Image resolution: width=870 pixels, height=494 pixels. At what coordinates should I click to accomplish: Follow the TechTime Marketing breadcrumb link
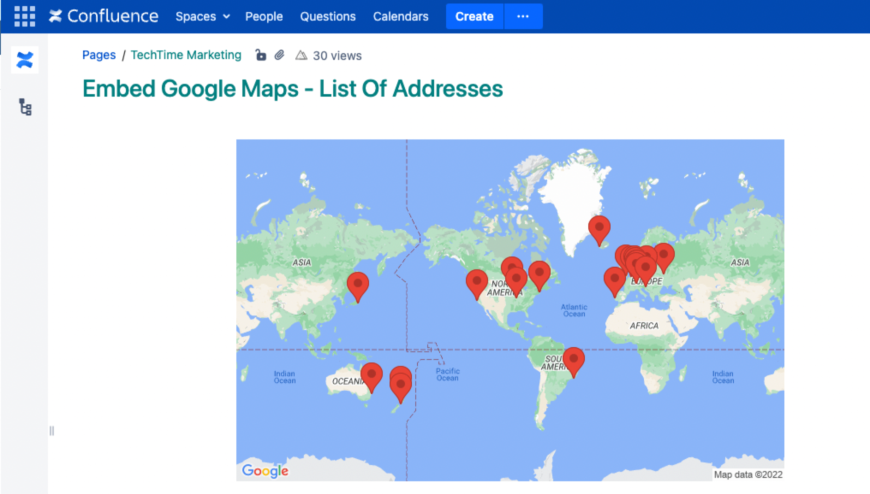click(186, 55)
